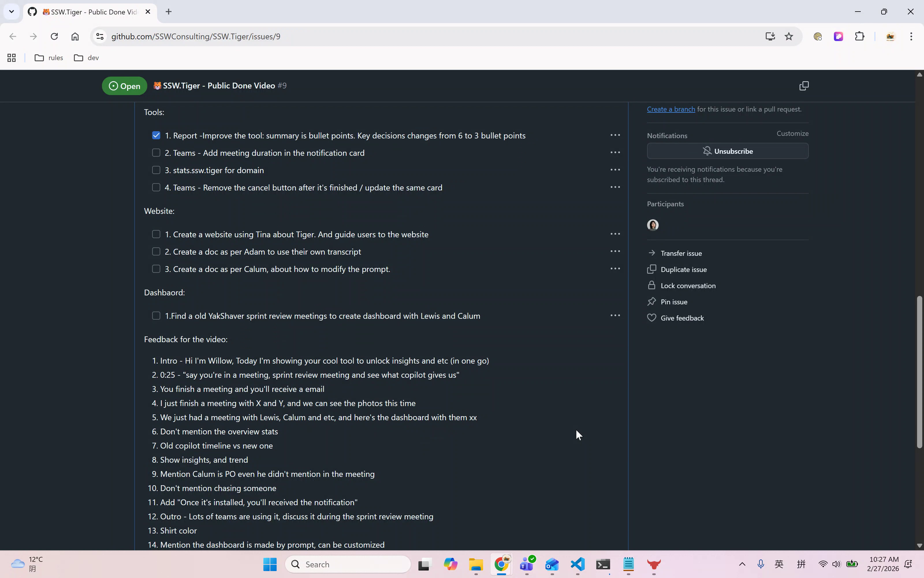The image size is (924, 578).
Task: Open the Chrome three-dot menu
Action: [911, 36]
